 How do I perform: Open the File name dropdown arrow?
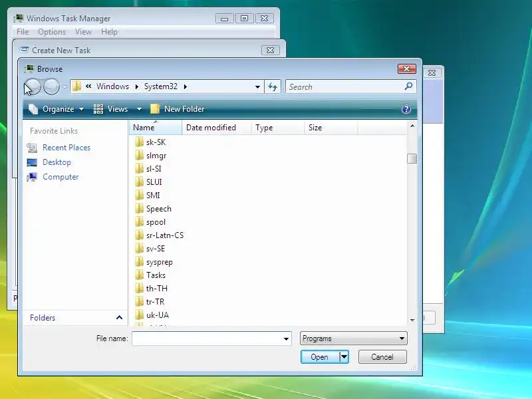[286, 338]
